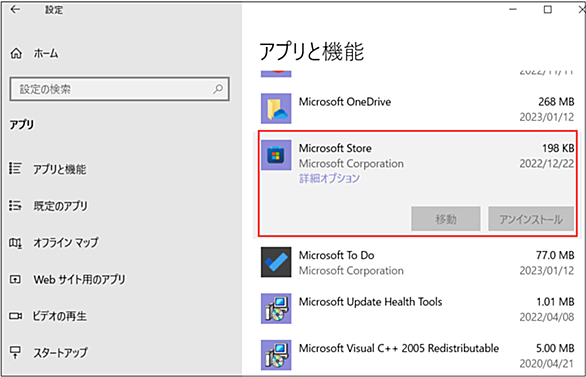This screenshot has width=586, height=377.
Task: Click the アンインストール button
Action: tap(531, 219)
